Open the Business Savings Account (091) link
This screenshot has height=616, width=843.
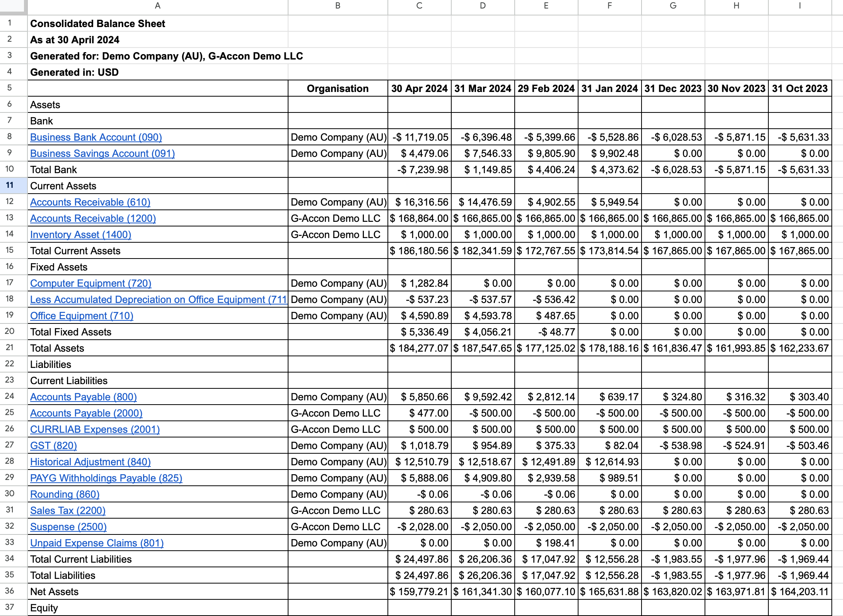(102, 153)
